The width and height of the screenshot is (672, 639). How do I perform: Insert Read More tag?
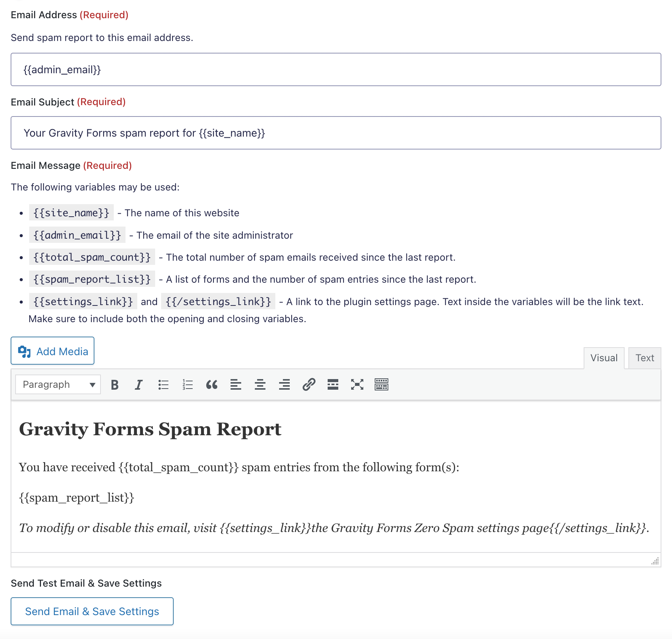pos(333,385)
